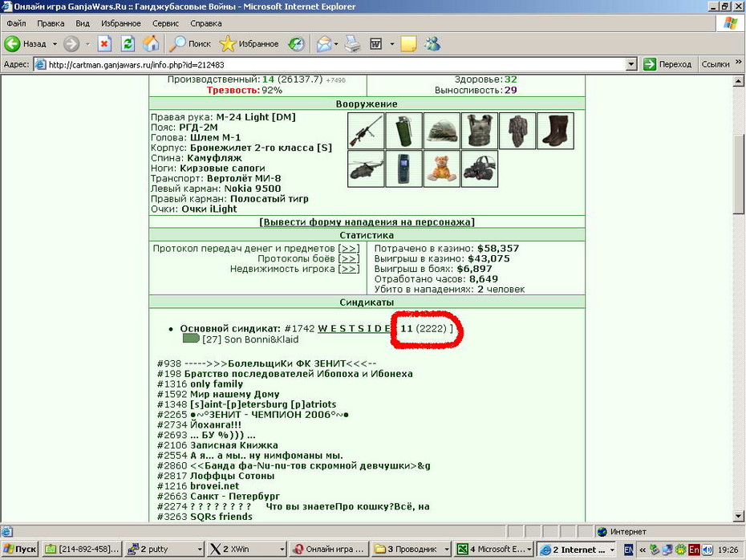Open the Сервис menu
The width and height of the screenshot is (746, 560).
pos(165,23)
